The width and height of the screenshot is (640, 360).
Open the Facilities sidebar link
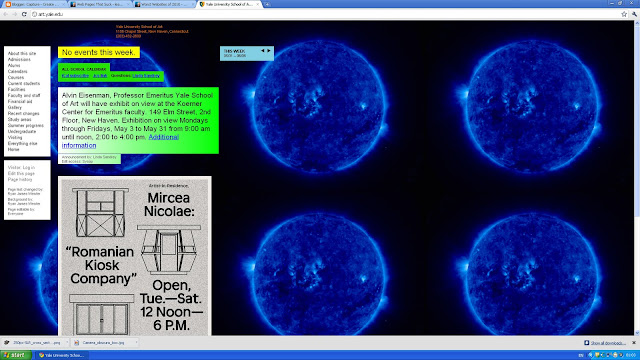(16, 89)
